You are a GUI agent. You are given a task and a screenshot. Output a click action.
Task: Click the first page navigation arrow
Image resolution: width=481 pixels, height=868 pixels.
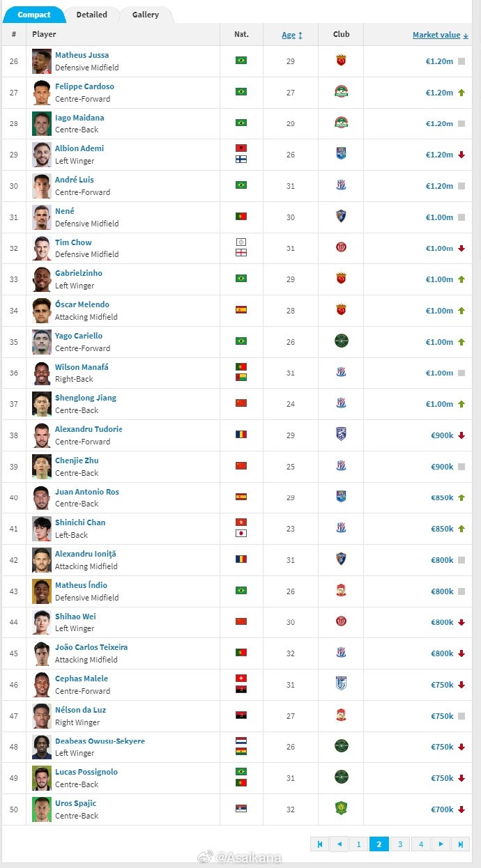pos(319,844)
